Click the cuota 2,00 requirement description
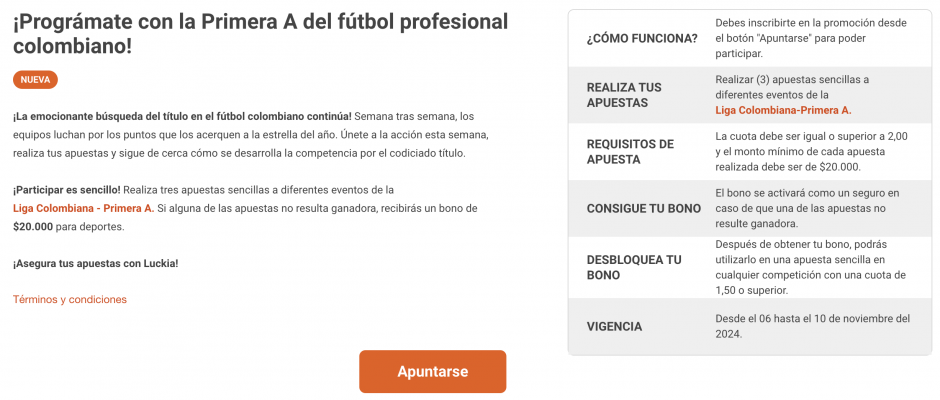Viewport: 940px width, 400px height. click(812, 152)
